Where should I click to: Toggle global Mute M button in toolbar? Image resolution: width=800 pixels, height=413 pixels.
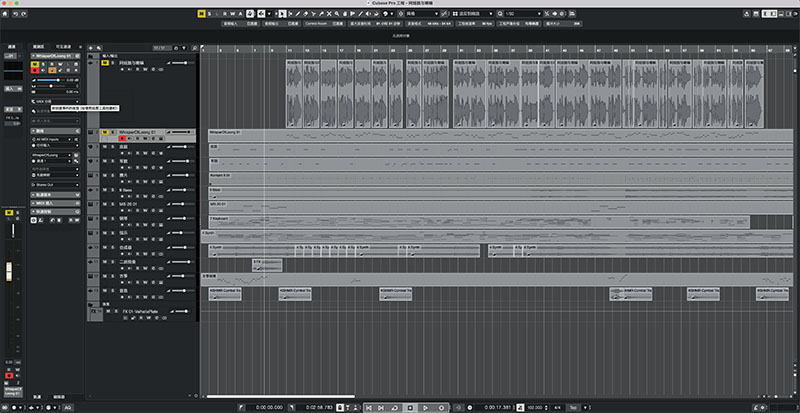[x=201, y=14]
